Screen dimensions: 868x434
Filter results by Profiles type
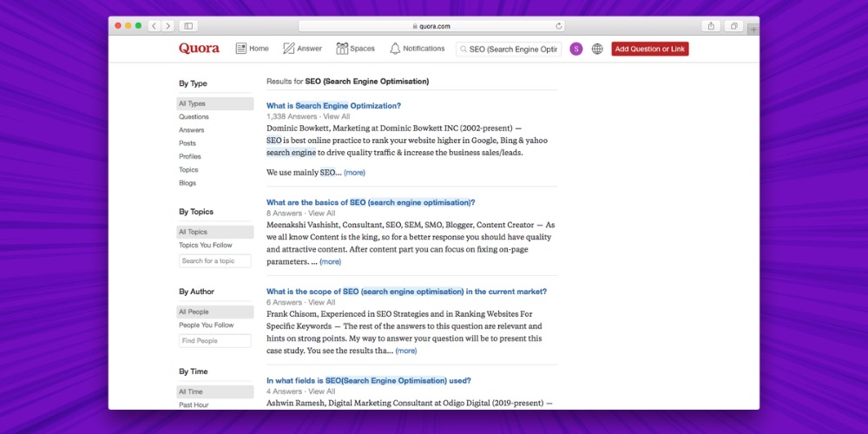[190, 157]
